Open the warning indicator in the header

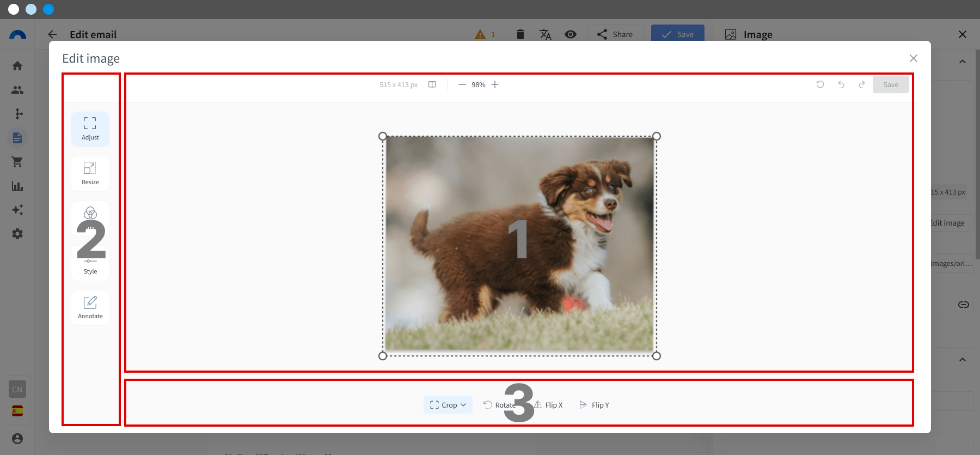(x=485, y=34)
